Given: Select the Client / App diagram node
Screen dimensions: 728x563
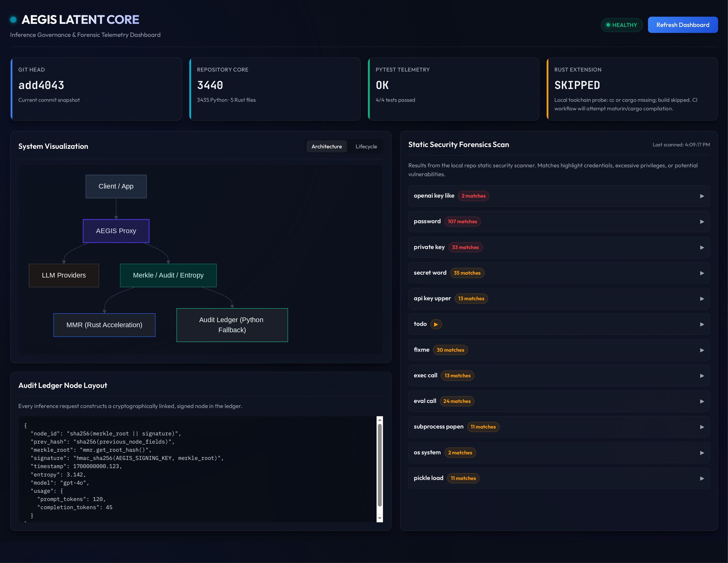Looking at the screenshot, I should pyautogui.click(x=116, y=186).
